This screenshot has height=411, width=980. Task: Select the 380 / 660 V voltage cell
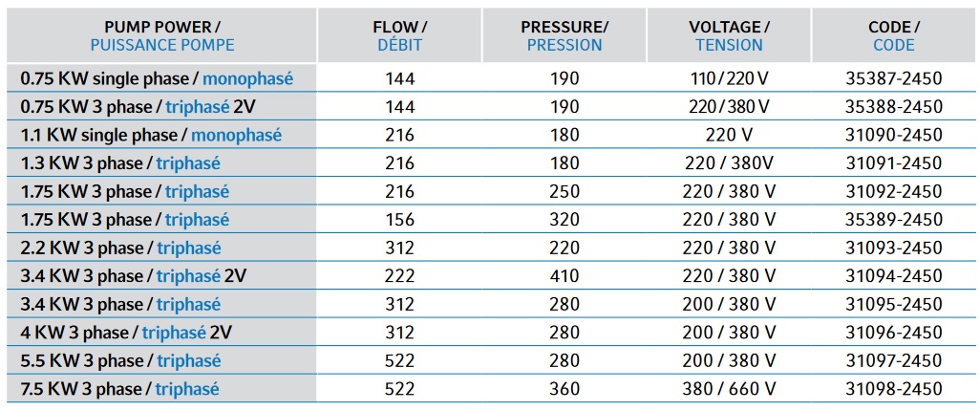click(x=729, y=389)
